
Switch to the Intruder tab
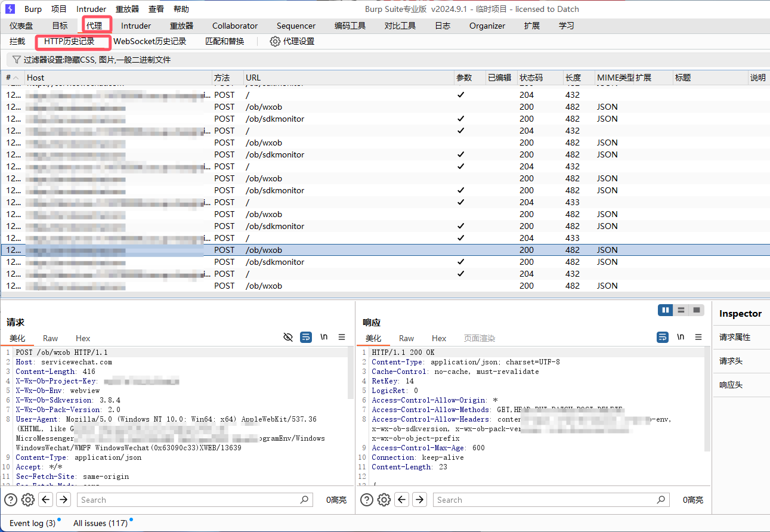tap(136, 26)
